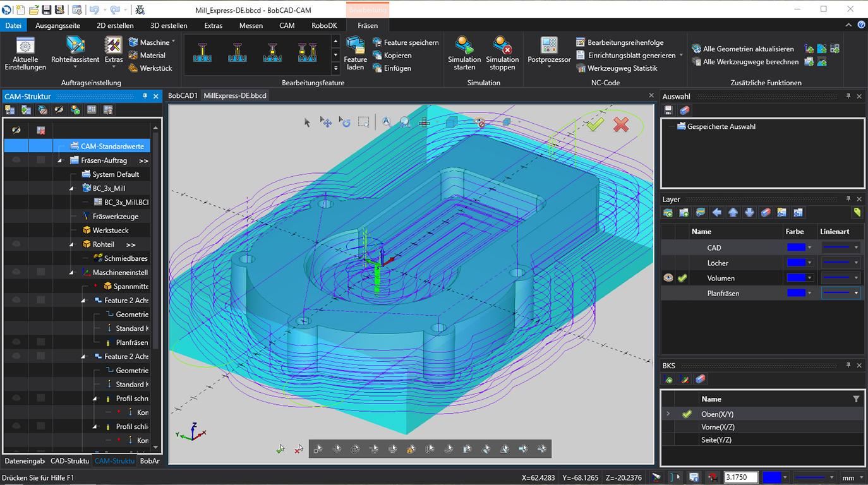This screenshot has width=868, height=485.
Task: Toggle active checkmark of Oben(X/Y)
Action: pos(687,414)
